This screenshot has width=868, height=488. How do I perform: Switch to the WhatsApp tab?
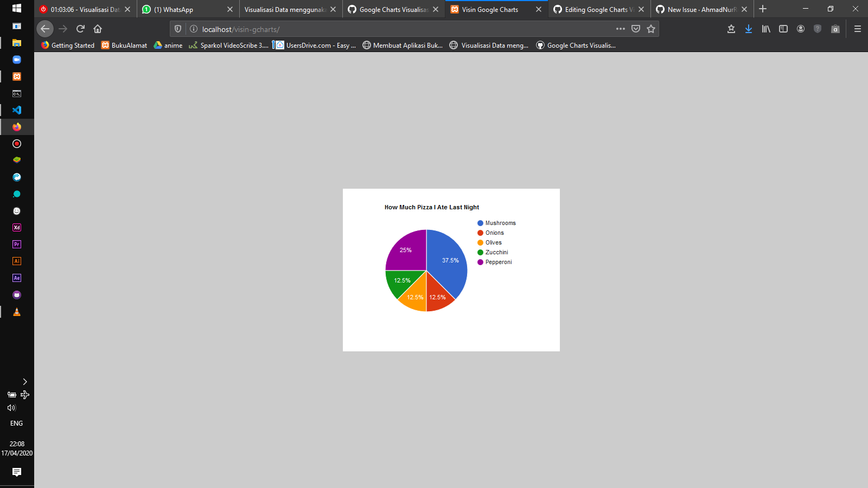(188, 9)
